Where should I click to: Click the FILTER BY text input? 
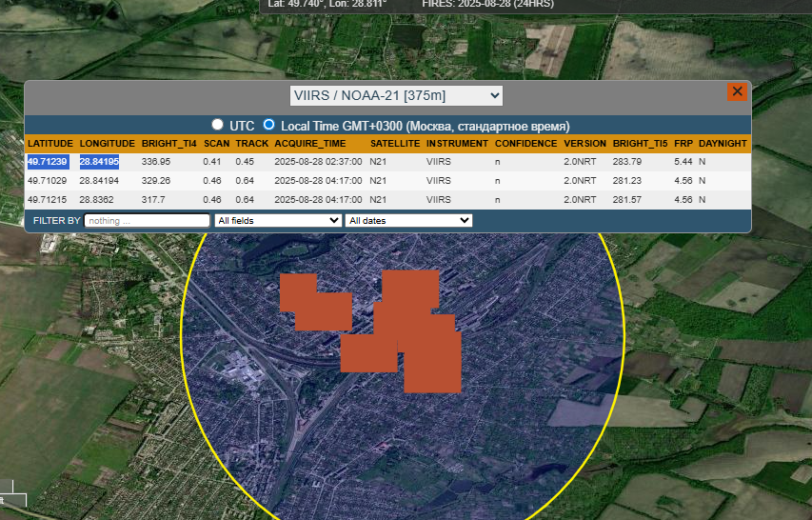147,221
